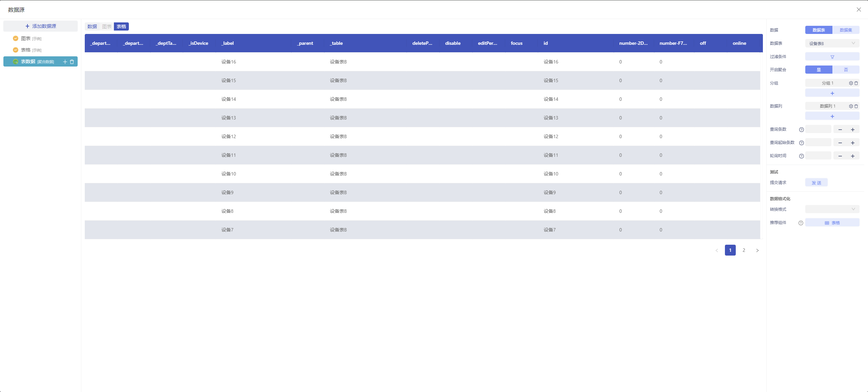This screenshot has height=392, width=868.
Task: Click 设备7 in id column
Action: pos(550,230)
